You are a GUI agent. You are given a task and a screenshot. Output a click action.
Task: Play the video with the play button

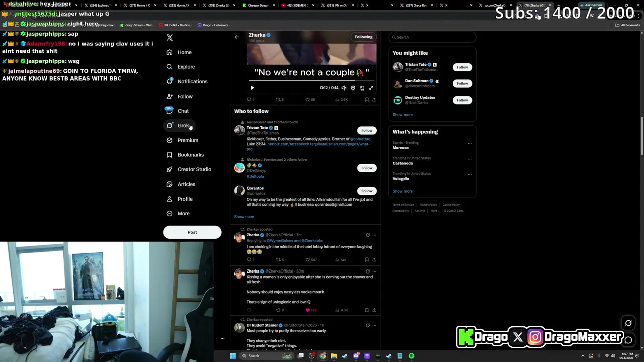point(252,88)
